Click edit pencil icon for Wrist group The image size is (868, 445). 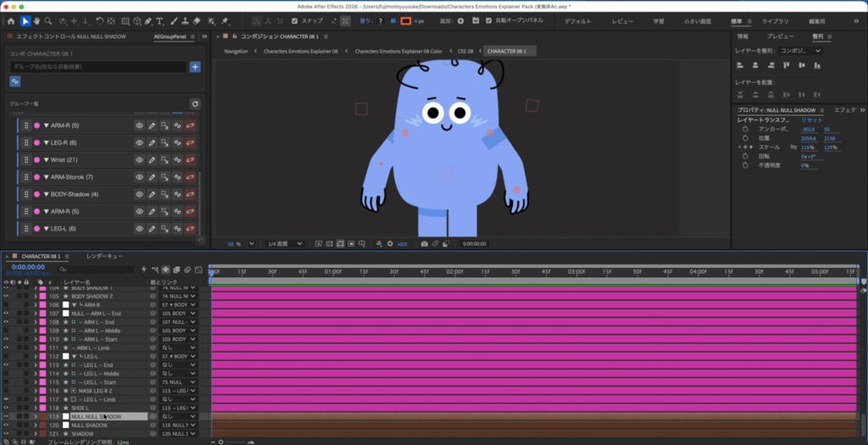click(x=153, y=160)
